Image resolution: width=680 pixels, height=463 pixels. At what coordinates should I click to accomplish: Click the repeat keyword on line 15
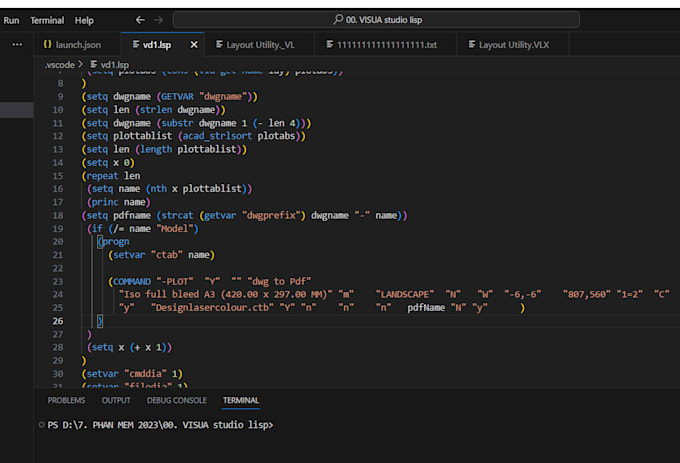[102, 176]
